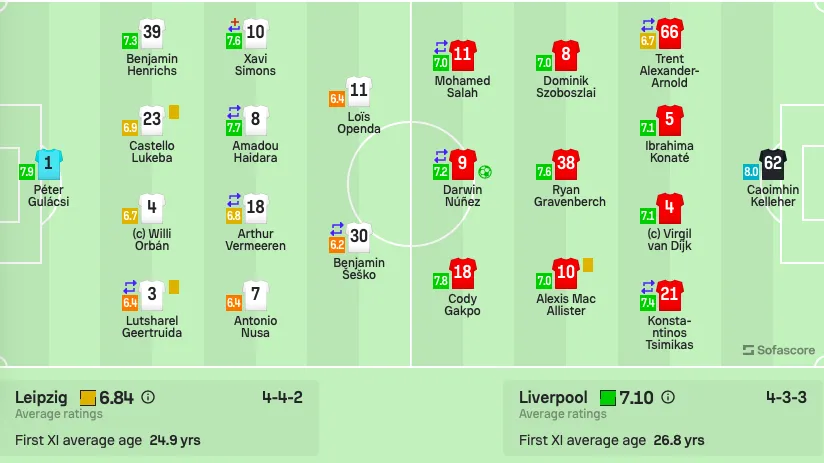Click Alexis Mac Allister's yellow card icon
Viewport: 824px width, 463px height.
588,265
